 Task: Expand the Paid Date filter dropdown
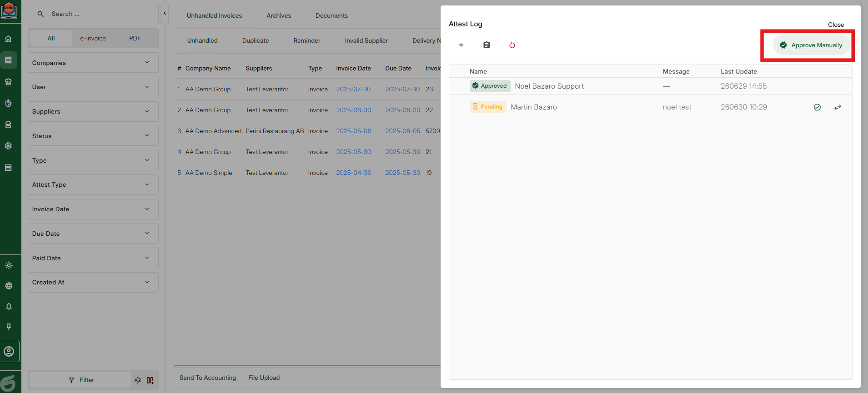(x=93, y=258)
